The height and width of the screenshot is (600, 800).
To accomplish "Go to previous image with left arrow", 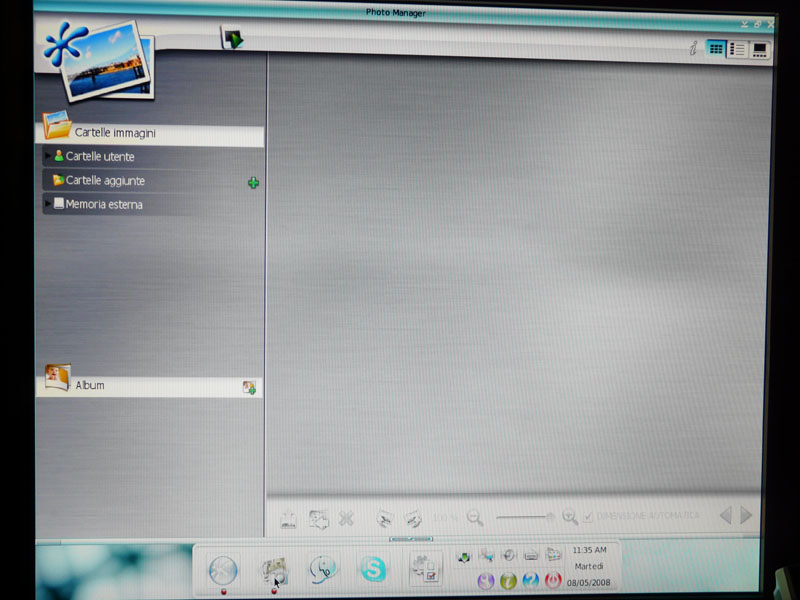I will [725, 516].
